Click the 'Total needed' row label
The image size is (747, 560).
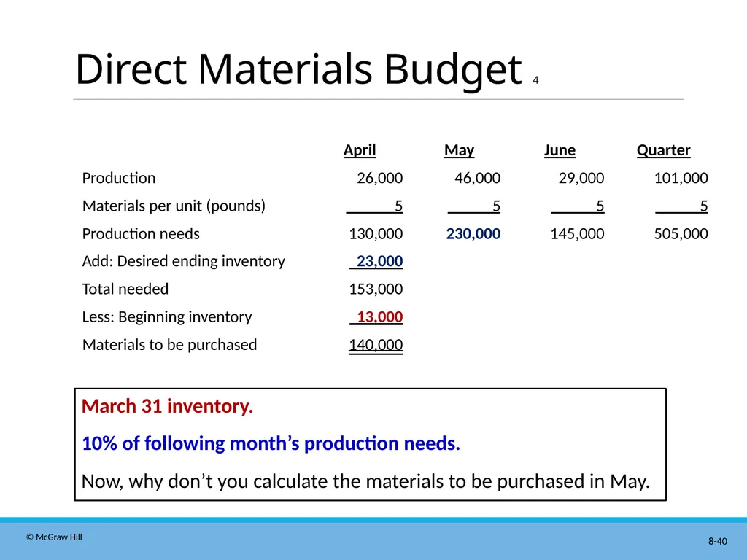coord(125,289)
